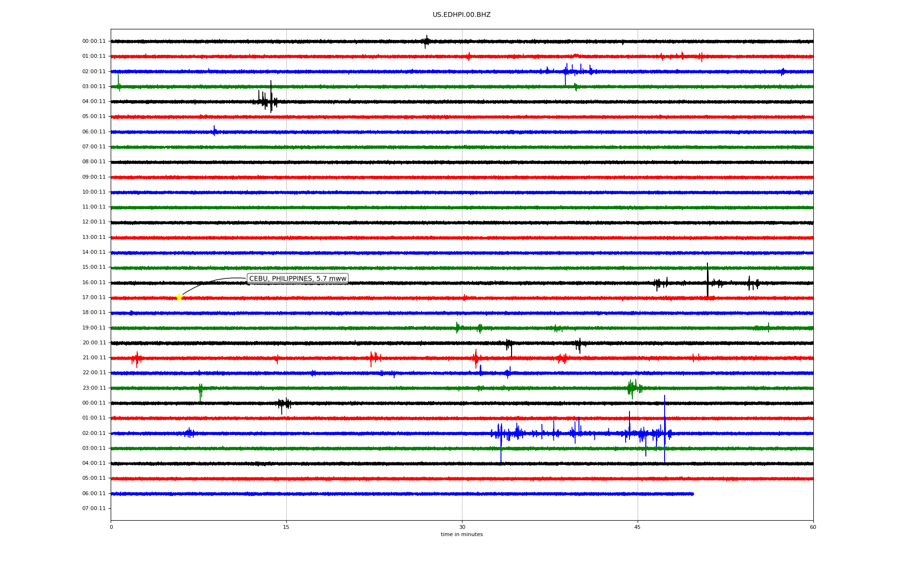This screenshot has width=924, height=578.
Task: Click the red burst at the start of 21:00:11 trace
Action: (137, 358)
